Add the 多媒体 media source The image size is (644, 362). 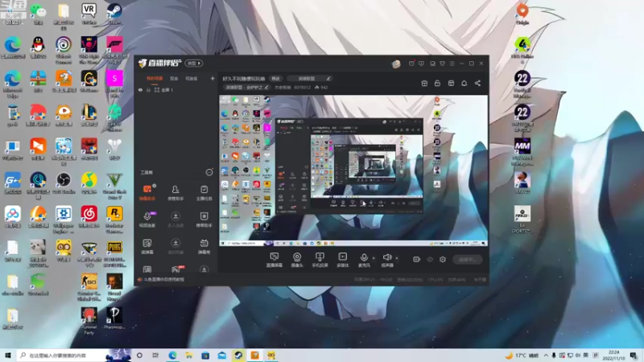[x=343, y=260]
